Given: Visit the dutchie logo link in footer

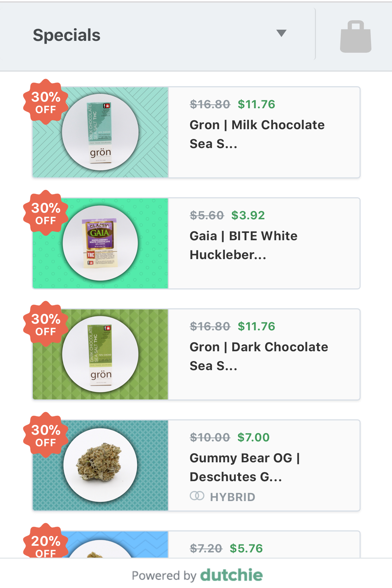Looking at the screenshot, I should pyautogui.click(x=231, y=575).
